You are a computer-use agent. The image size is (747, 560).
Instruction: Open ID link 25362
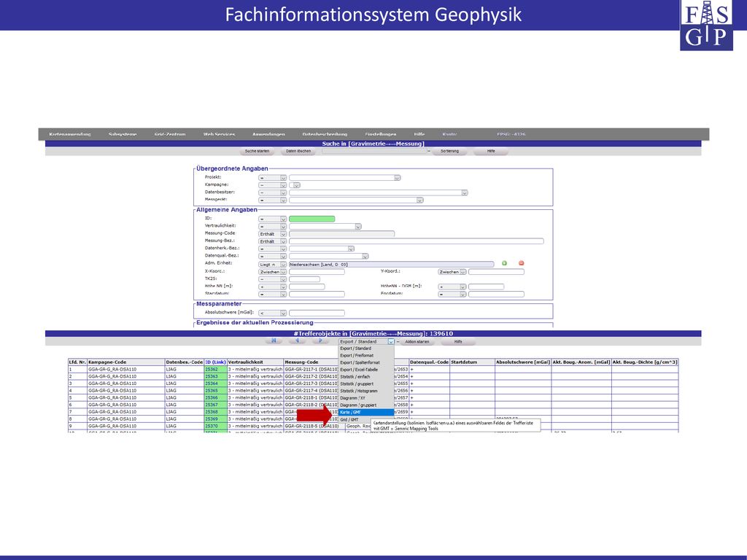211,369
